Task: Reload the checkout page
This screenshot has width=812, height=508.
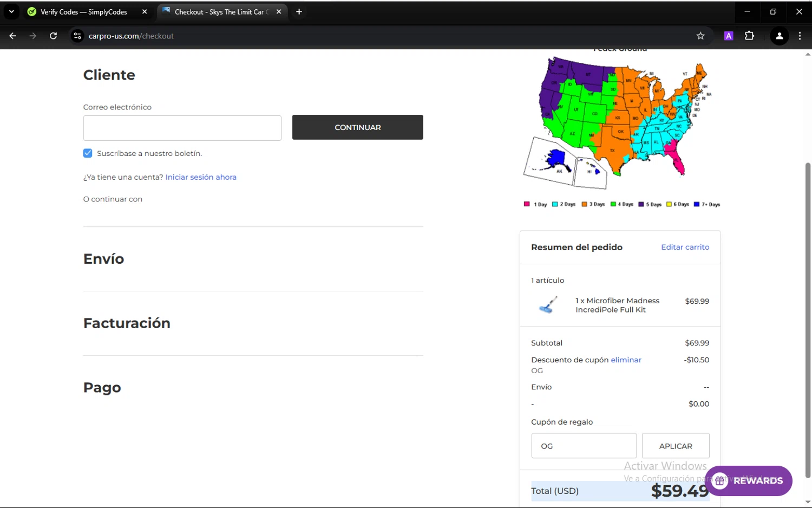Action: tap(53, 36)
